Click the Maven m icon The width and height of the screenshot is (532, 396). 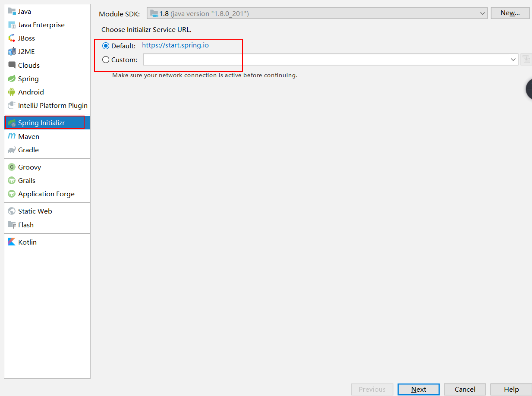point(12,136)
